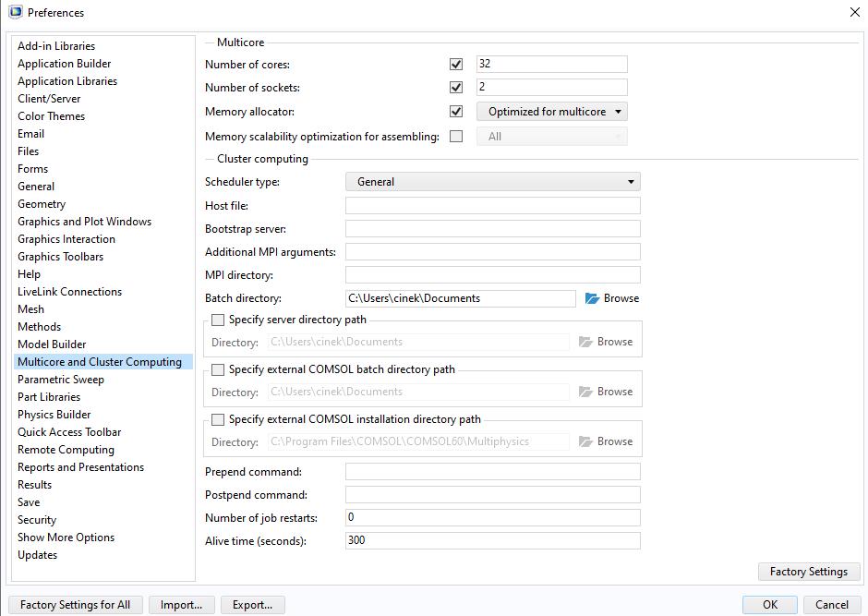Image resolution: width=868 pixels, height=616 pixels.
Task: Open the Memory allocator dropdown
Action: (x=551, y=112)
